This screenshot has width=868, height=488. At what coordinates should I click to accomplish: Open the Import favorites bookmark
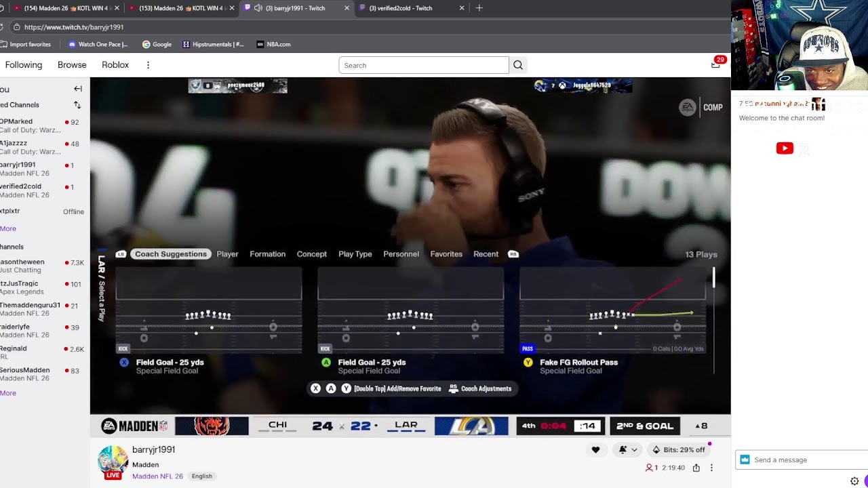[x=26, y=44]
